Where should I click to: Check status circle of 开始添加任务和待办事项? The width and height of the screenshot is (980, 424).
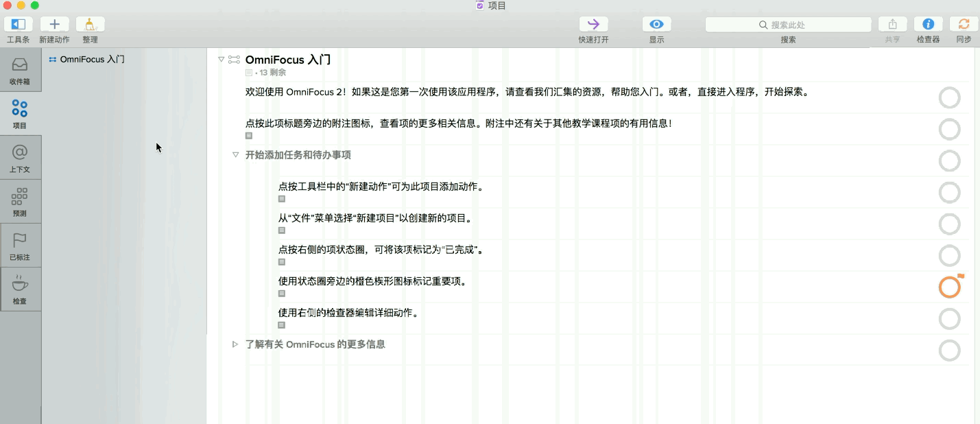(950, 161)
